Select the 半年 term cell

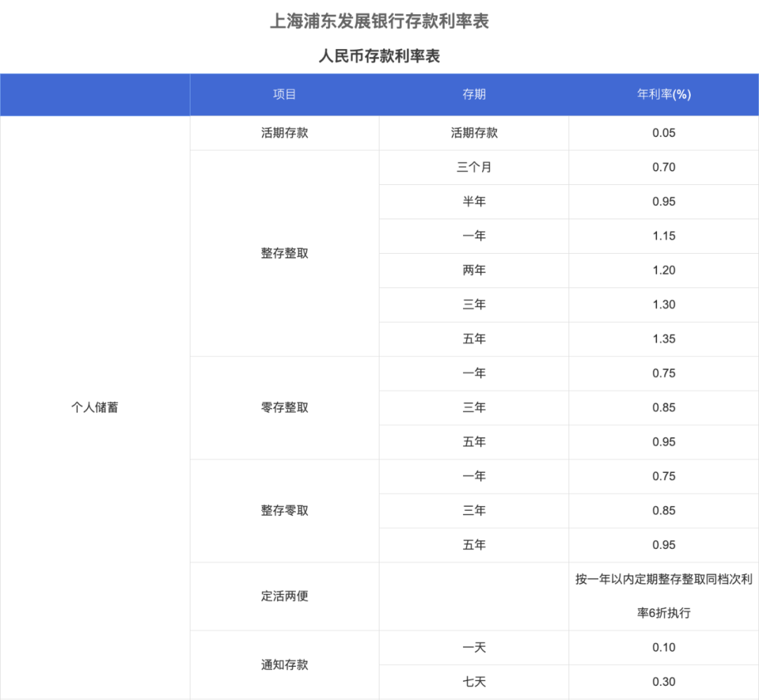coord(474,202)
